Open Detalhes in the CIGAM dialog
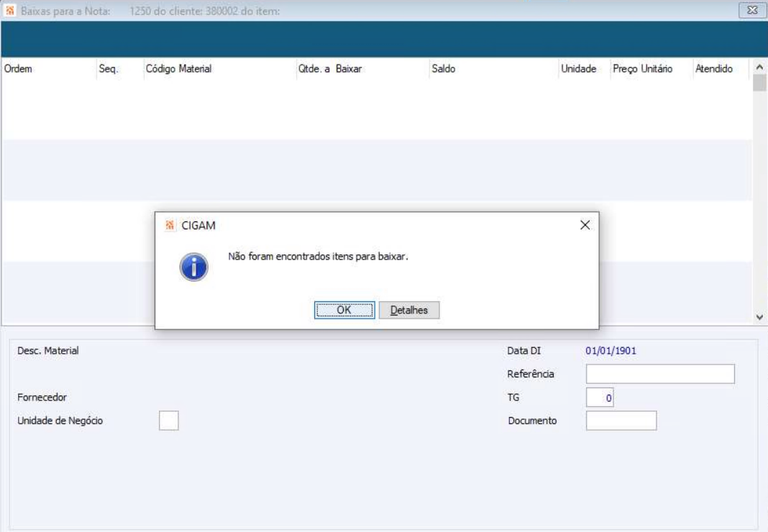 tap(409, 310)
